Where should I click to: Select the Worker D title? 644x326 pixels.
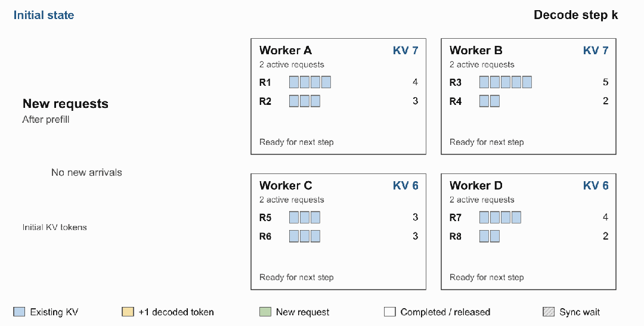tap(476, 185)
